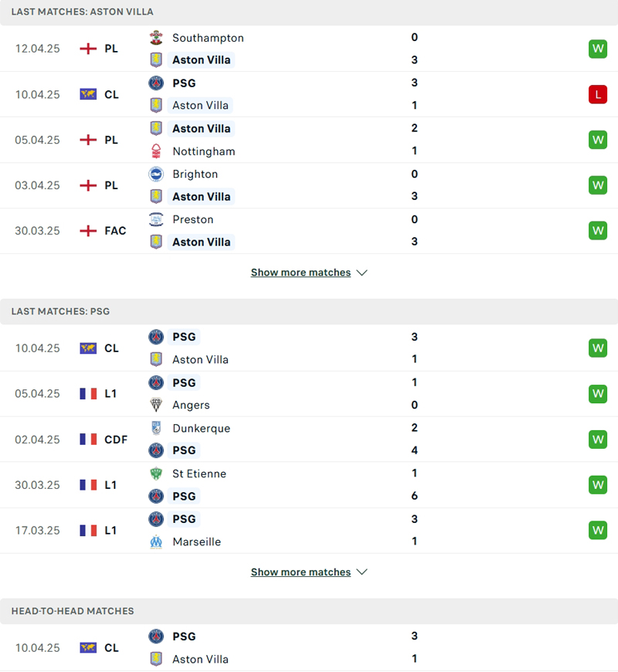Click the green W badge for the Southampton match

(597, 48)
